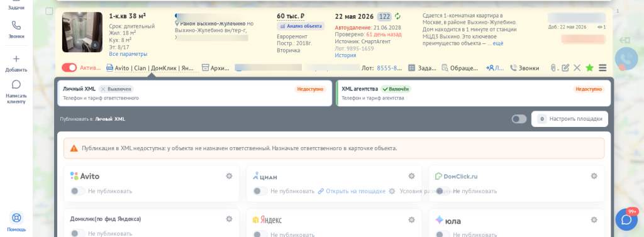The width and height of the screenshot is (644, 237).
Task: Open Звонки tab in listing toolbar
Action: point(525,68)
